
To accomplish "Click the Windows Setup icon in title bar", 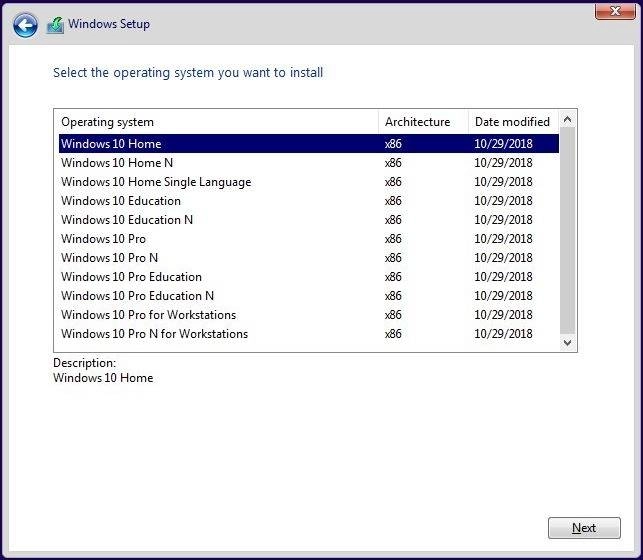I will pos(55,25).
